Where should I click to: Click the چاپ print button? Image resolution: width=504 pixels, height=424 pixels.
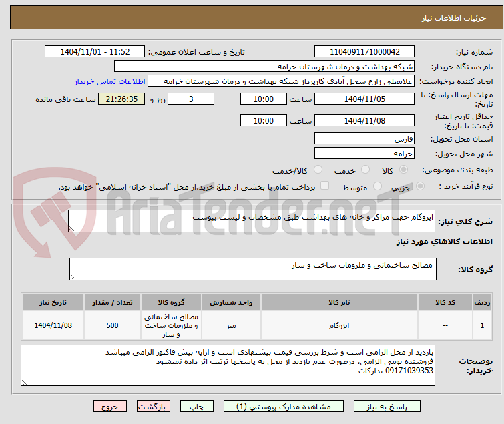(x=196, y=407)
